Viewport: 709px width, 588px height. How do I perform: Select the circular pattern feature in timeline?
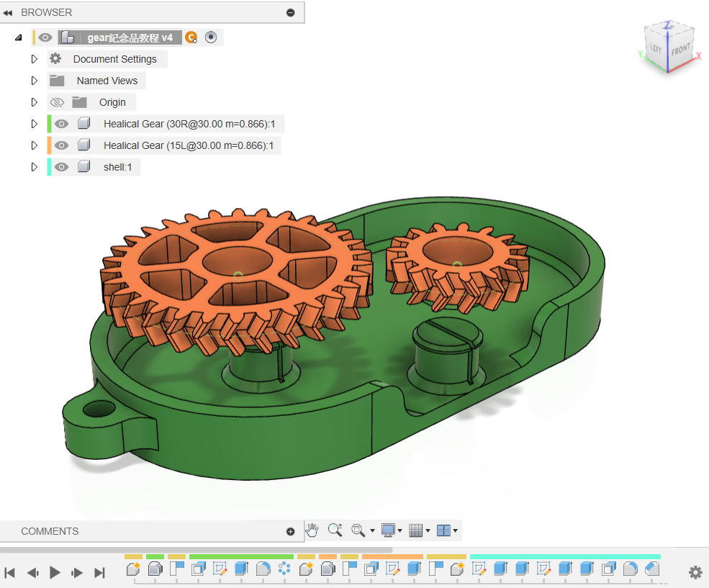pos(284,569)
